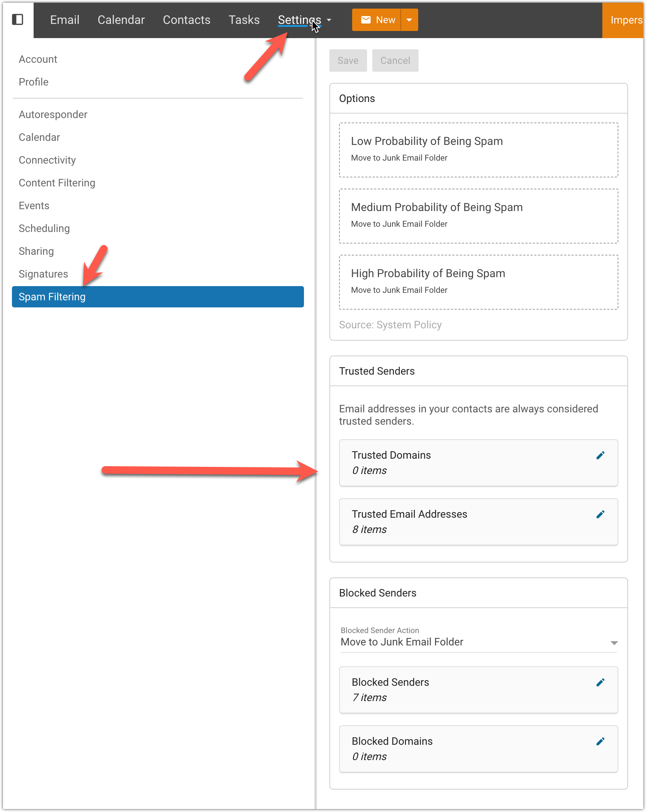Select the Spam Filtering sidebar entry
This screenshot has width=646, height=812.
pos(52,297)
